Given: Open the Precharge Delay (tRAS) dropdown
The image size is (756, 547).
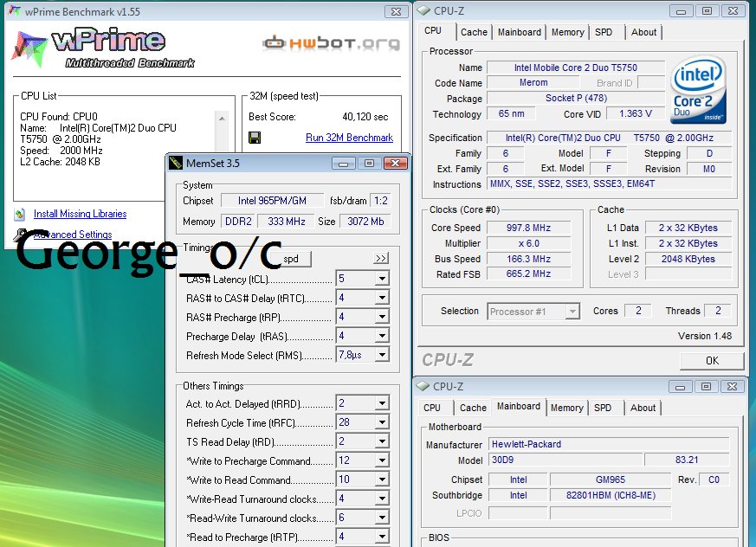Looking at the screenshot, I should (382, 336).
